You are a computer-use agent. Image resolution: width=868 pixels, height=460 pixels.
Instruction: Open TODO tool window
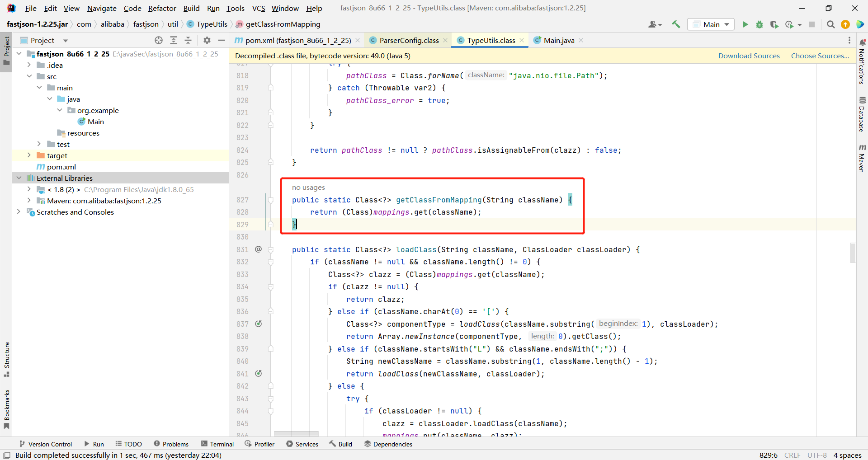point(129,444)
